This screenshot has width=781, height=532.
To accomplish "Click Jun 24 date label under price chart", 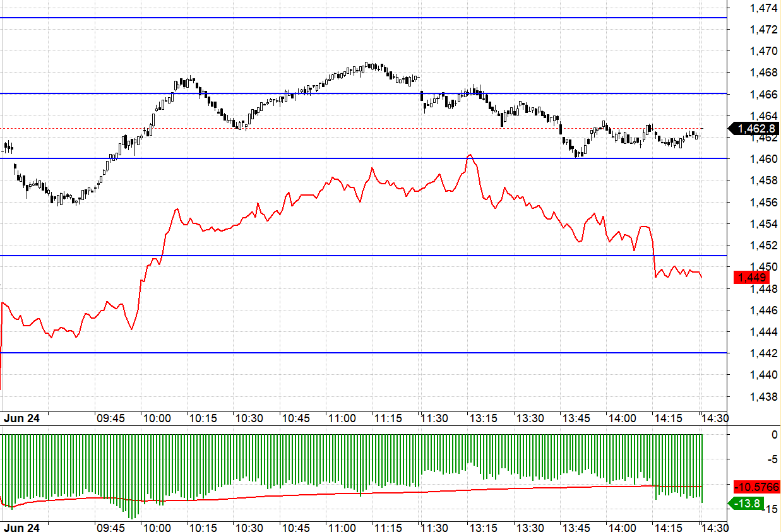I will [x=21, y=418].
